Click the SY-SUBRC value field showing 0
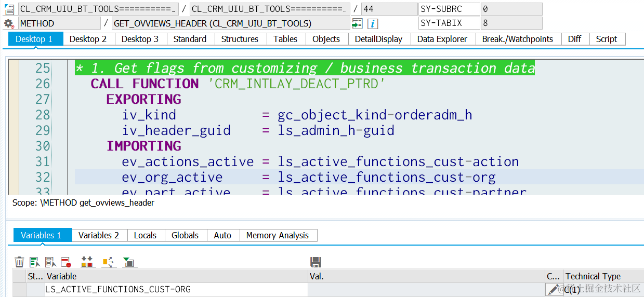644x297 pixels. point(511,9)
